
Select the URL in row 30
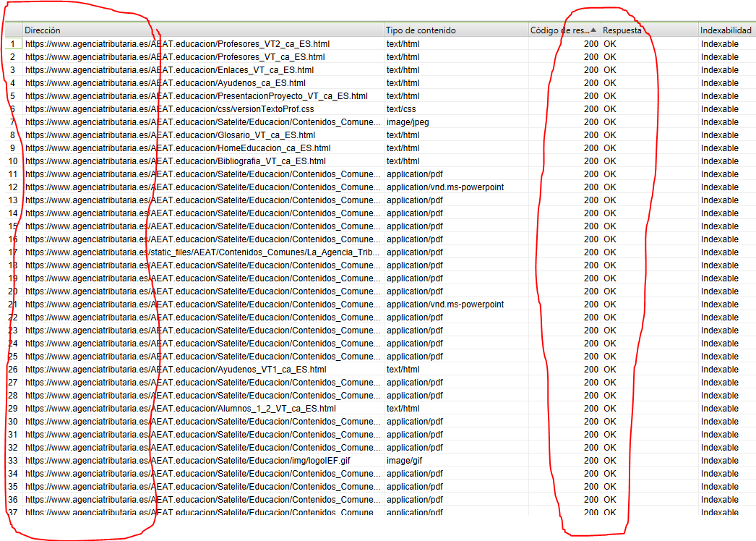point(202,422)
